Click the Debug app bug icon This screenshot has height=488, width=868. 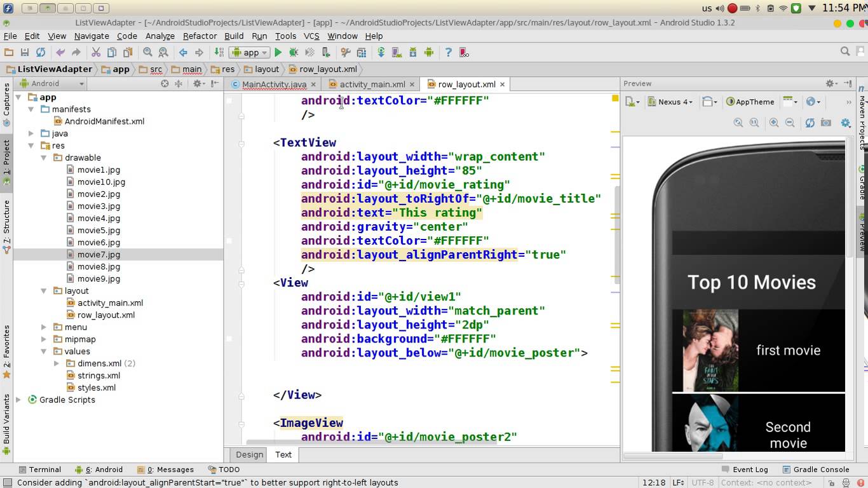tap(294, 53)
